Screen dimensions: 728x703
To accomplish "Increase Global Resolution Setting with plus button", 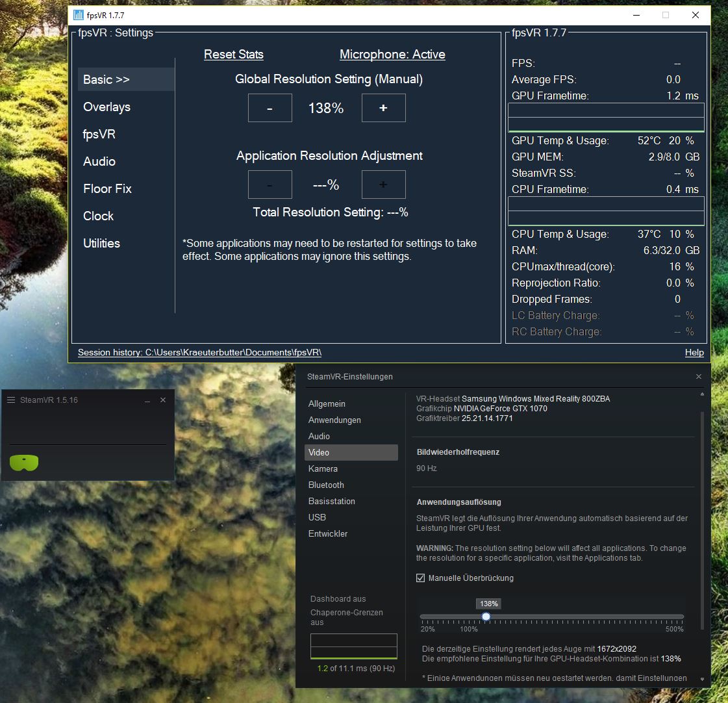I will point(384,108).
